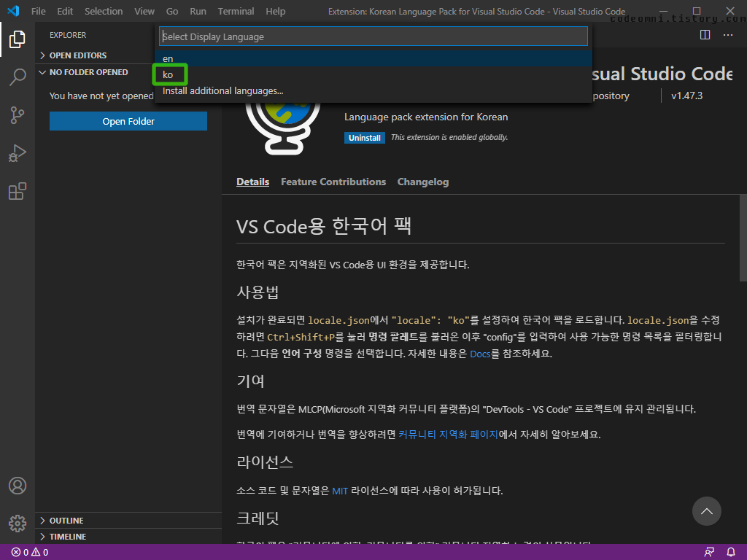Select the 'ko' display language option
Screen dimensions: 747x560
pos(373,75)
